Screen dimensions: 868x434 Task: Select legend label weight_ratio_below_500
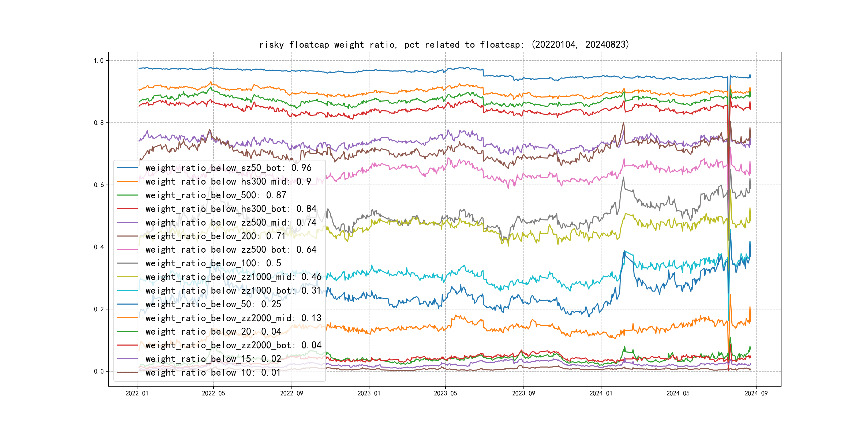[216, 195]
